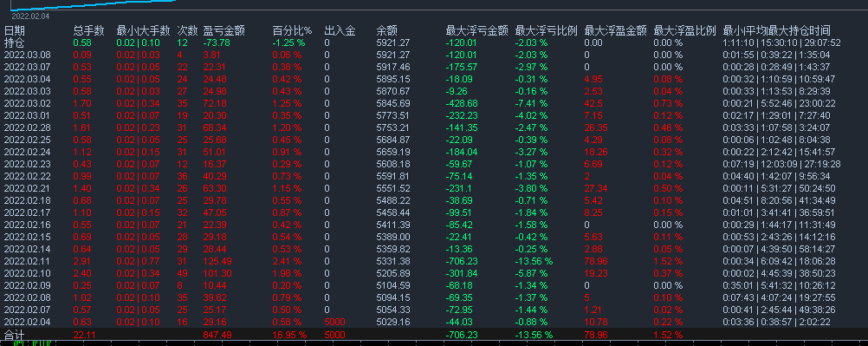Click the 2.91 total lots cell
Screen dimensions: 868x346
[x=82, y=261]
